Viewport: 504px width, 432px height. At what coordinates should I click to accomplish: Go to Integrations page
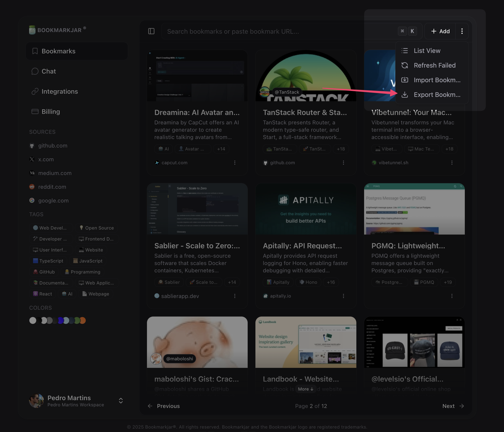pos(60,91)
